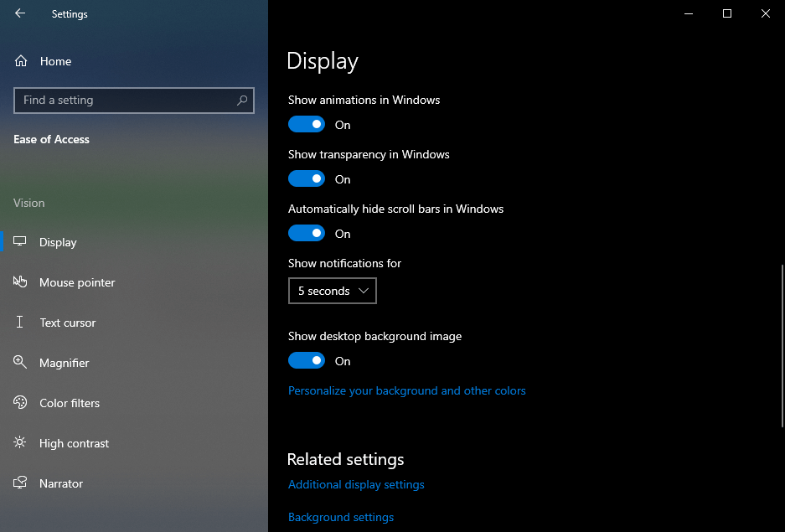Image resolution: width=785 pixels, height=532 pixels.
Task: Disable Show transparency in Windows toggle
Action: (307, 178)
